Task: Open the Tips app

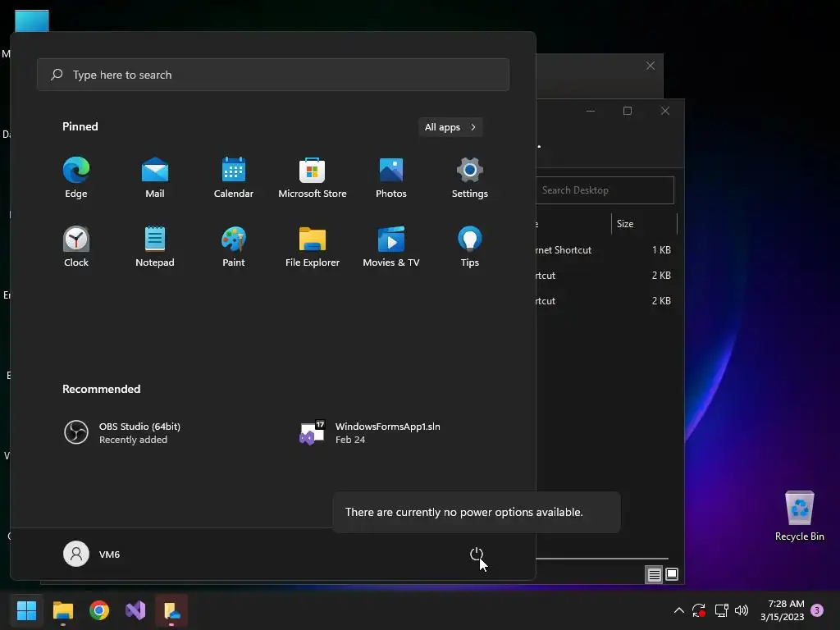Action: click(470, 247)
